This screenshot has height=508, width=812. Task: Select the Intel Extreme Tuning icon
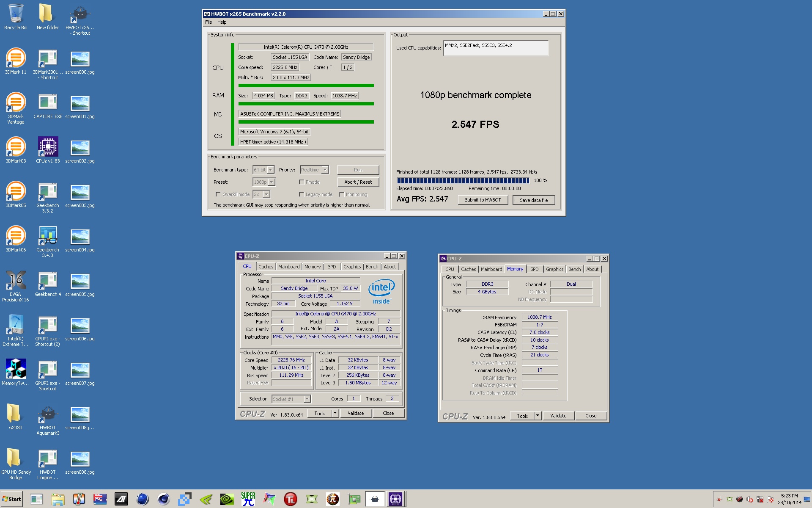click(16, 331)
